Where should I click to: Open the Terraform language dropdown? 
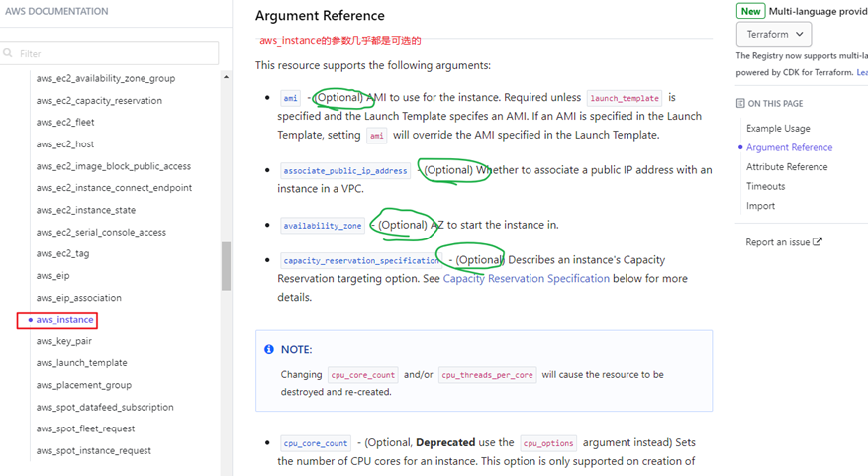[x=774, y=35]
